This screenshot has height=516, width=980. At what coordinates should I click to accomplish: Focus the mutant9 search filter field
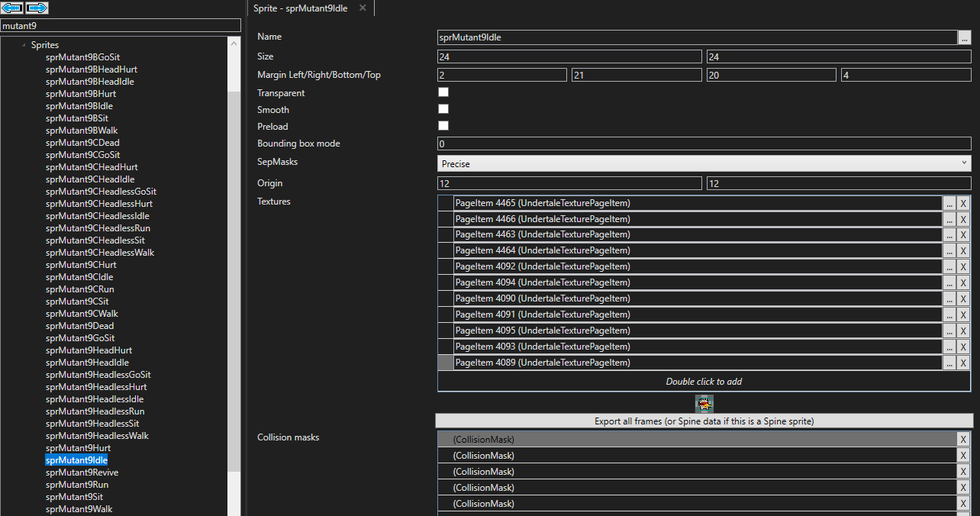[114, 26]
